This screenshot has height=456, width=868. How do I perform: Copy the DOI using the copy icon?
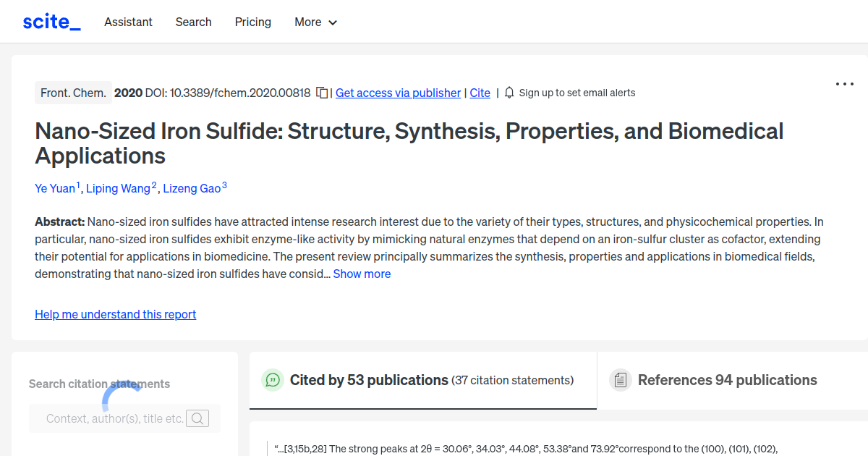click(x=320, y=92)
